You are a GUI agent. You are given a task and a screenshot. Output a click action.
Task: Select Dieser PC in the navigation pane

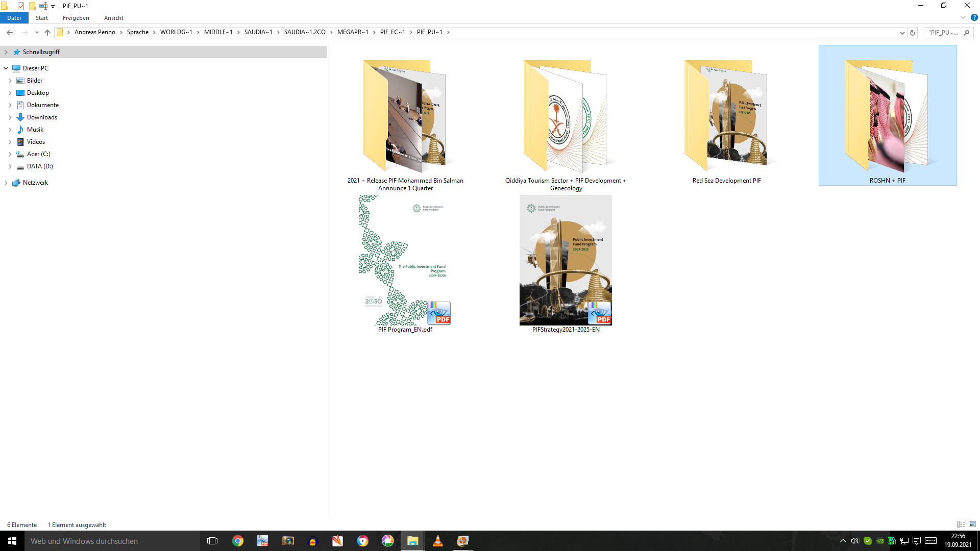click(36, 68)
